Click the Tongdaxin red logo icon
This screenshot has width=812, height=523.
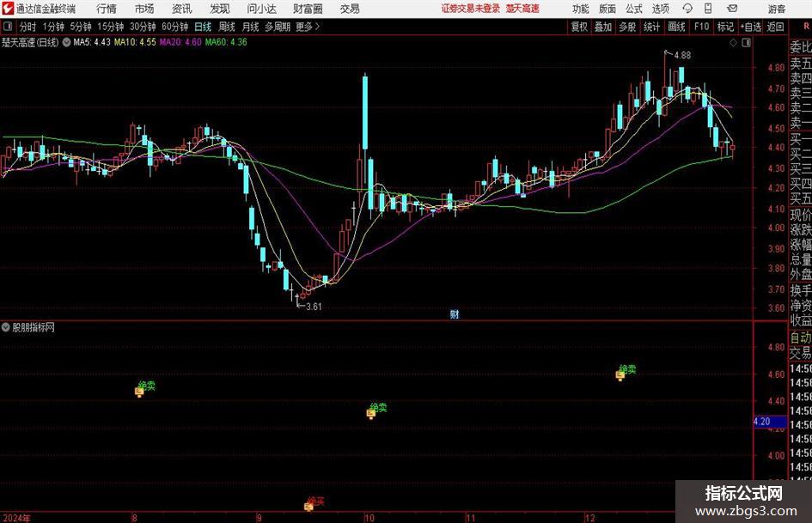click(x=8, y=9)
